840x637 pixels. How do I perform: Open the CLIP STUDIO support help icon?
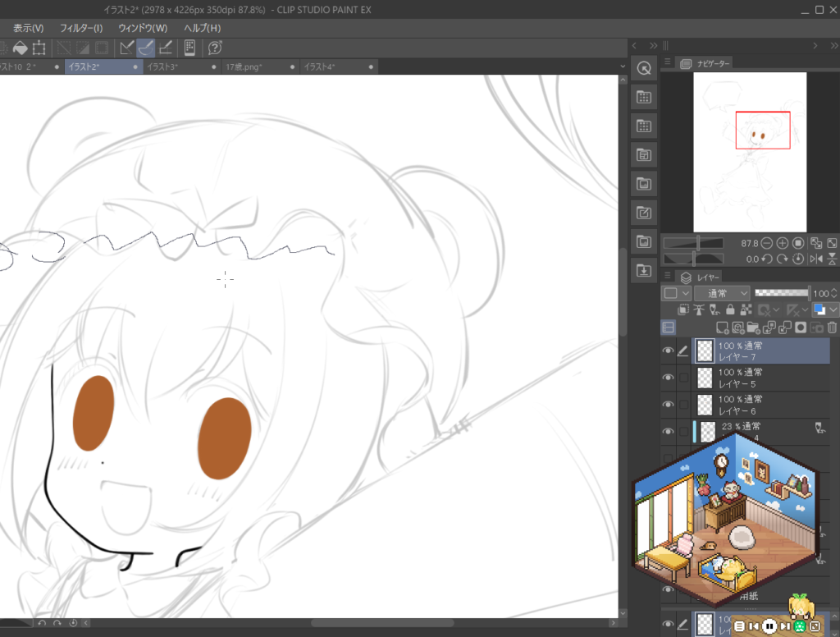point(215,48)
